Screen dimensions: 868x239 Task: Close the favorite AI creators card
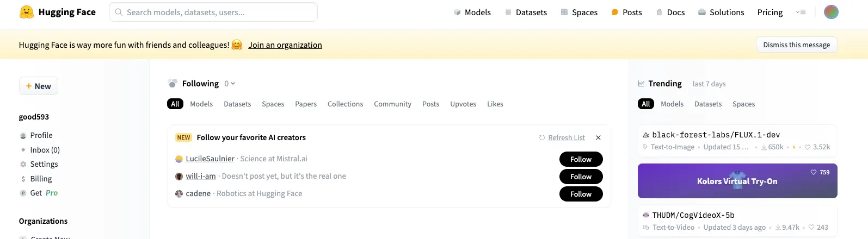[x=598, y=137]
